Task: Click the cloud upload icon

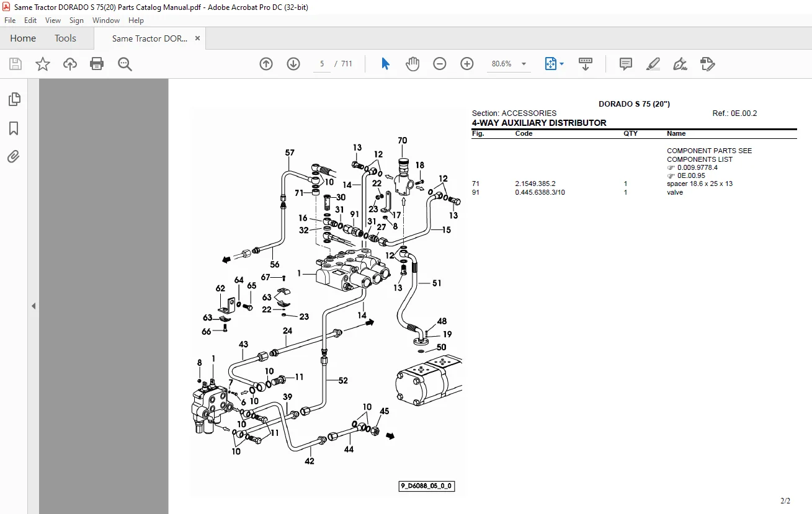Action: click(70, 64)
